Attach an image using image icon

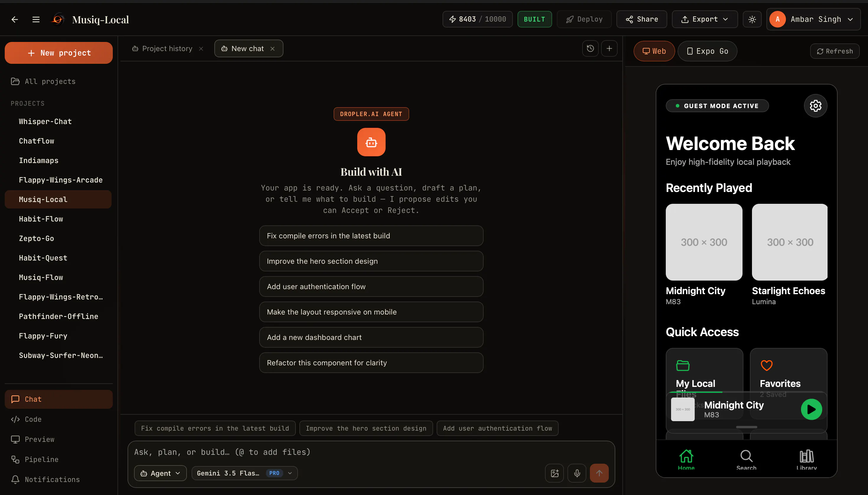coord(555,473)
